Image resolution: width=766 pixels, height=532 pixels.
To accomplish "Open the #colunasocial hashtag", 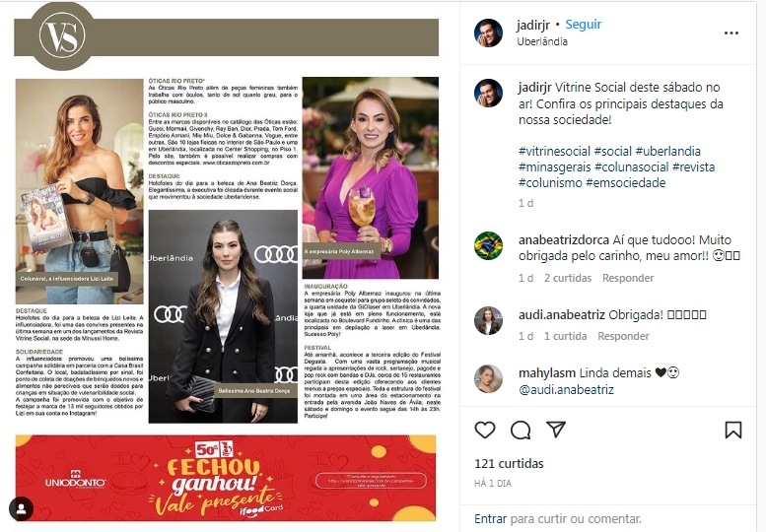I will tap(631, 166).
